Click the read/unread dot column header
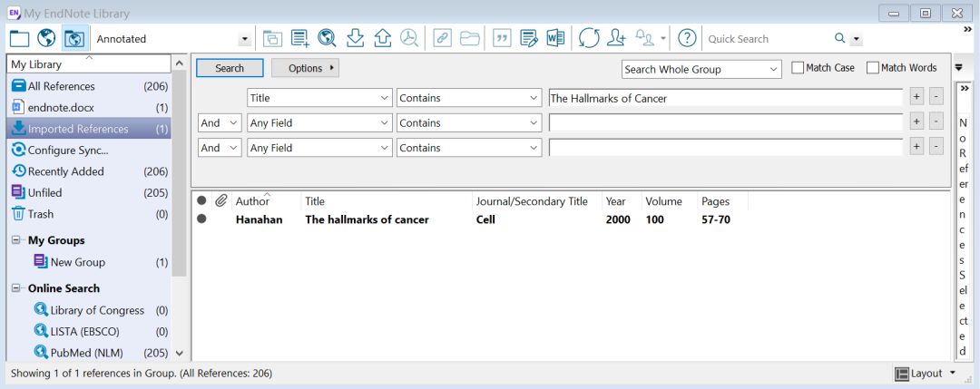980x389 pixels. click(201, 201)
